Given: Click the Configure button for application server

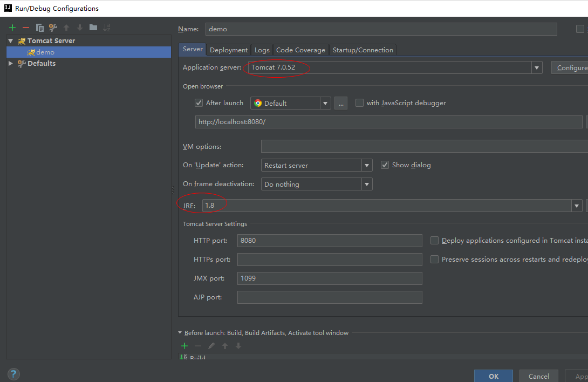Looking at the screenshot, I should [x=570, y=67].
